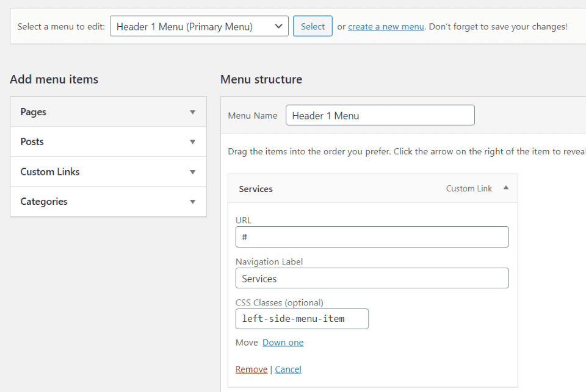Click the Pages accordion title text
Screen dimensions: 586x392
coord(33,112)
